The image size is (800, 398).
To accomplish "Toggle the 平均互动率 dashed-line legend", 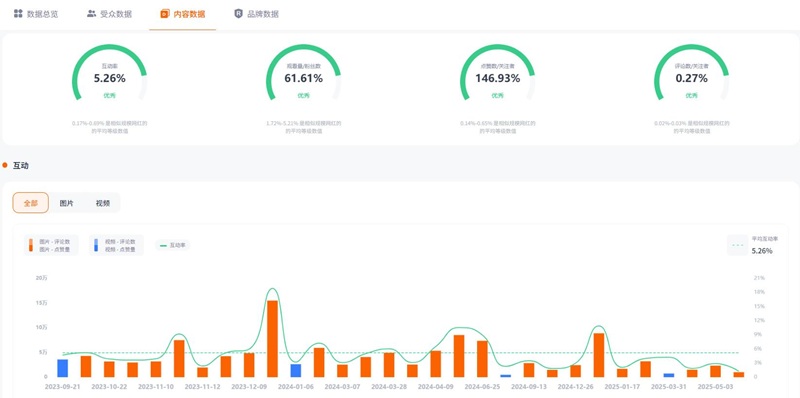I will tap(738, 245).
